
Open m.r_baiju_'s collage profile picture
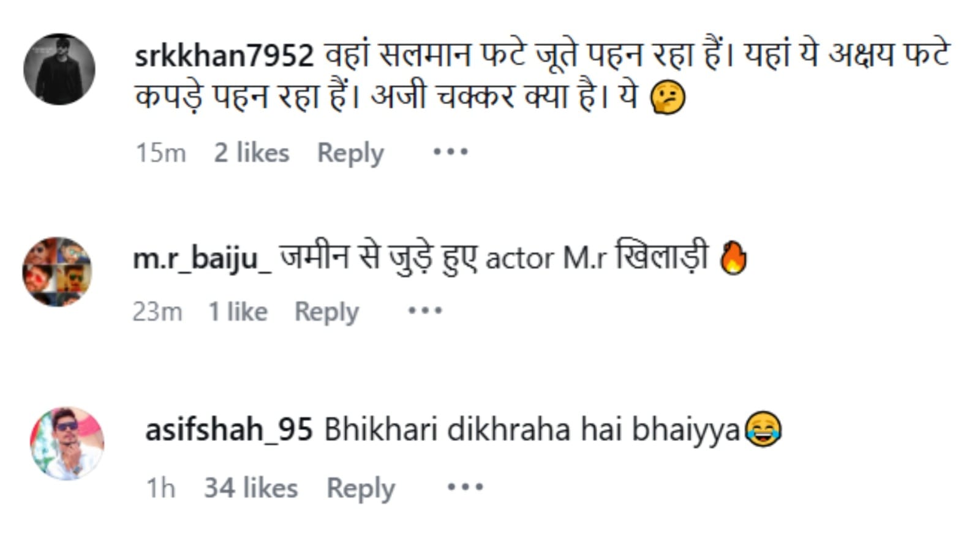coord(57,272)
